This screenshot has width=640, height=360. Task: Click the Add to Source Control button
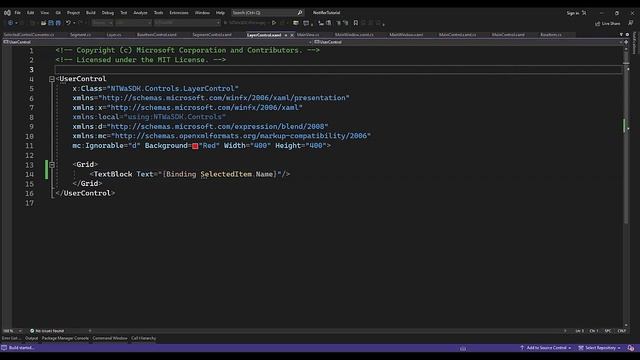point(545,348)
